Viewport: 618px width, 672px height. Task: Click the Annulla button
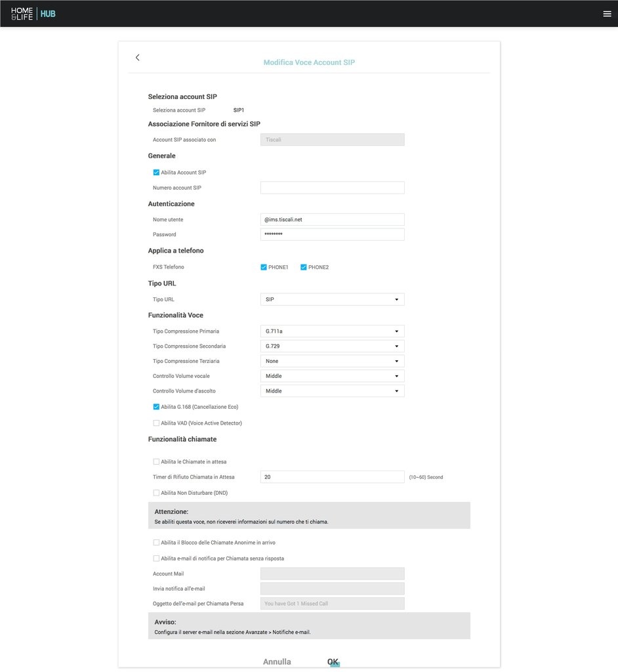(277, 661)
